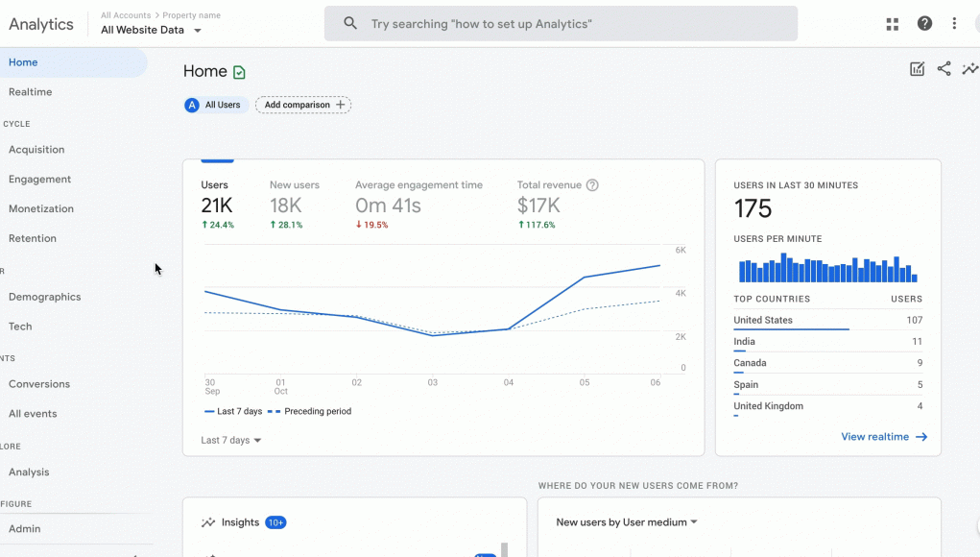Click the Add comparison button
Image resolution: width=980 pixels, height=557 pixels.
pos(303,105)
